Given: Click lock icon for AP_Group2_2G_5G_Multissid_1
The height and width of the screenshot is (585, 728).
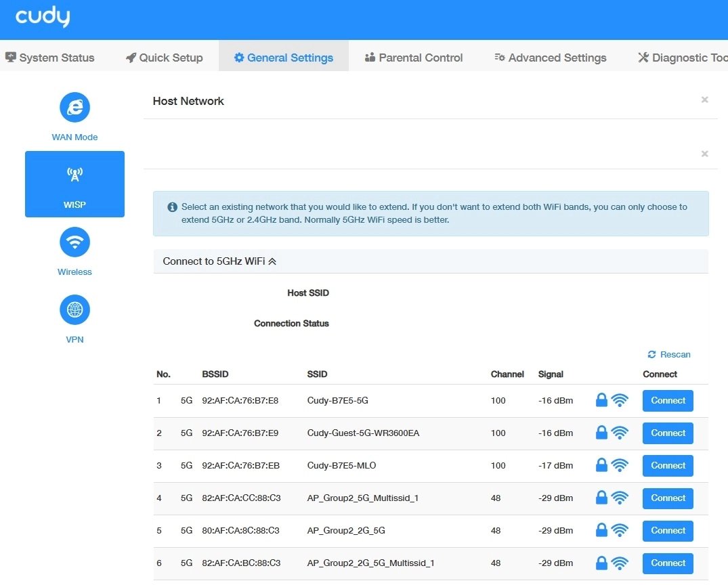Looking at the screenshot, I should (x=601, y=563).
